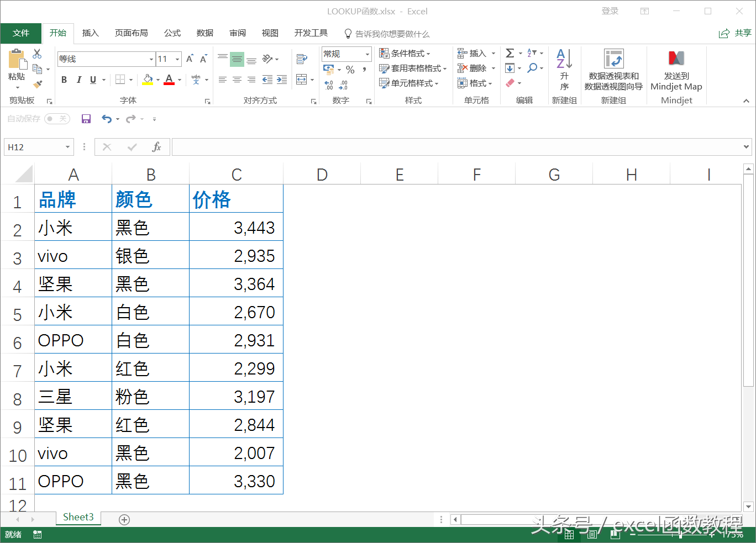Open 条件格式 conditional formatting menu

point(405,53)
